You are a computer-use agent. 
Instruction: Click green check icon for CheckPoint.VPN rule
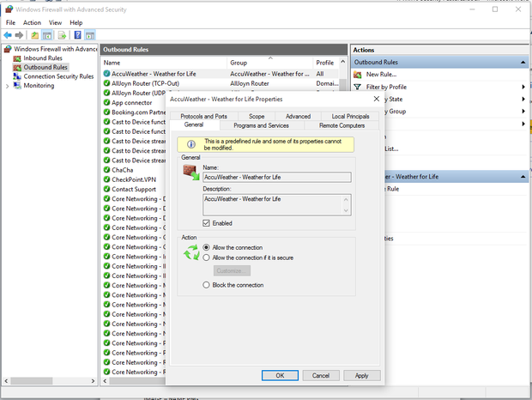[x=106, y=179]
